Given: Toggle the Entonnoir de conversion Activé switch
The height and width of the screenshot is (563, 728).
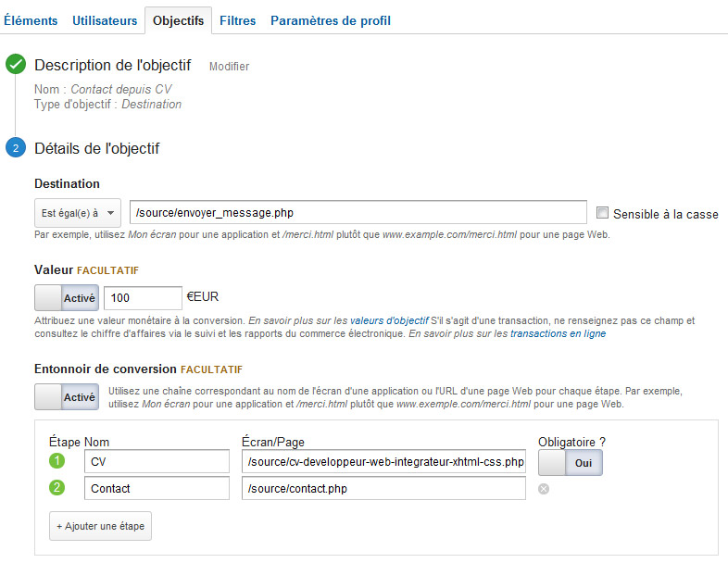Looking at the screenshot, I should coord(67,397).
